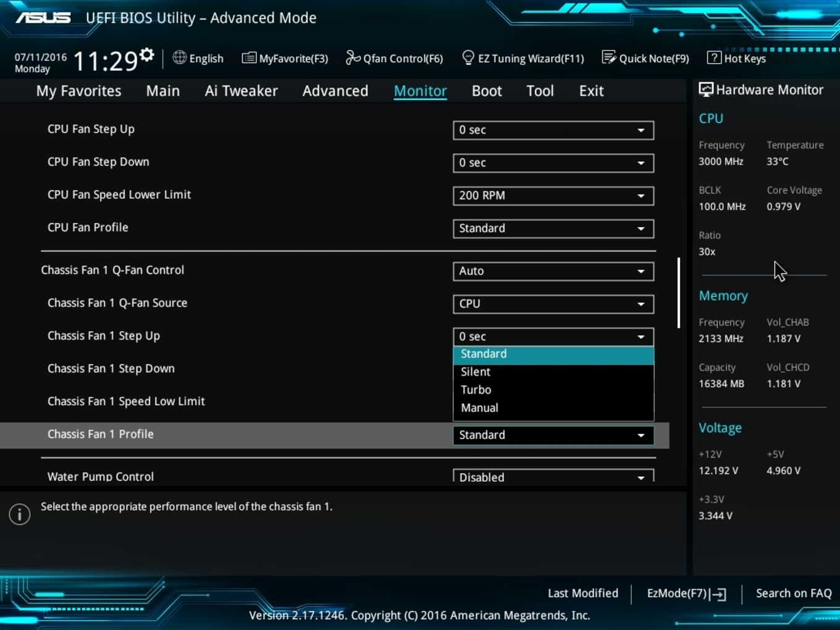Expand Chassis Fan 1 Step Up dropdown
Viewport: 840px width, 630px height.
click(553, 337)
